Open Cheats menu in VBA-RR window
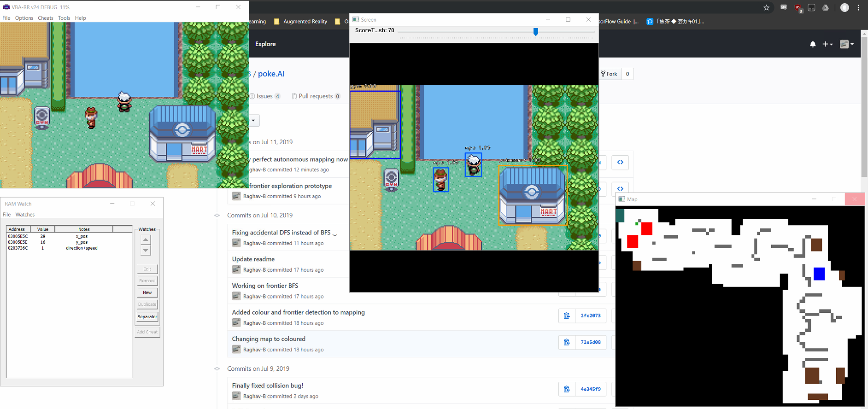868x409 pixels. coord(46,18)
